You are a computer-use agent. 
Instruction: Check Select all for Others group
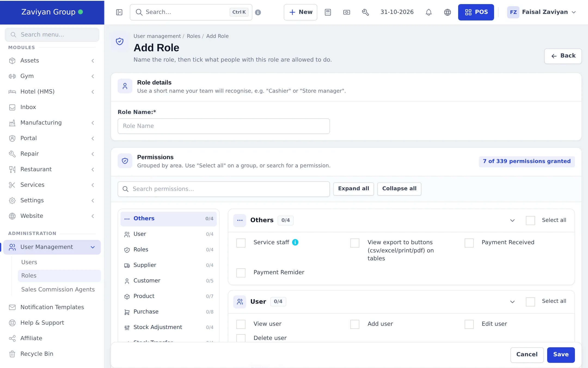click(x=530, y=220)
